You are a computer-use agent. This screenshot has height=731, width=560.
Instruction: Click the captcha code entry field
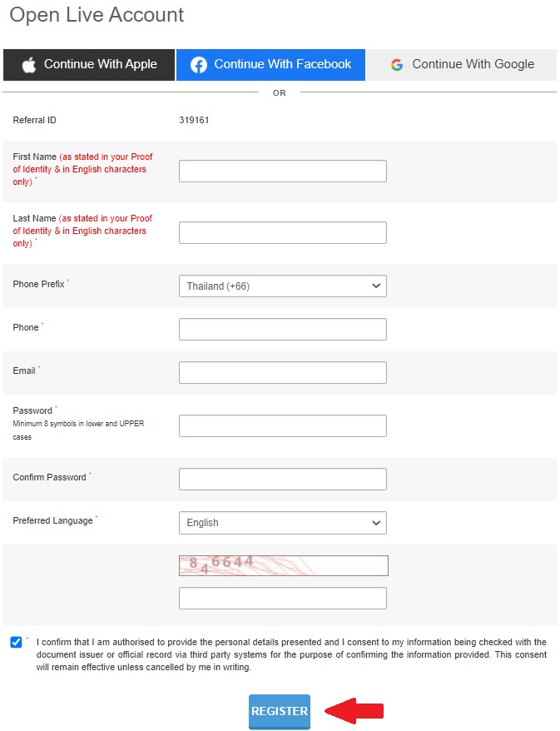coord(283,598)
